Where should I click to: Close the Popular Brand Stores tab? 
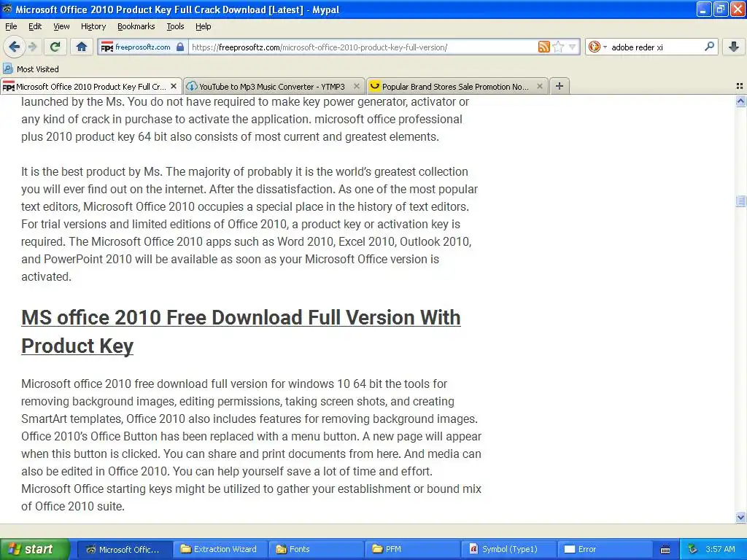539,86
